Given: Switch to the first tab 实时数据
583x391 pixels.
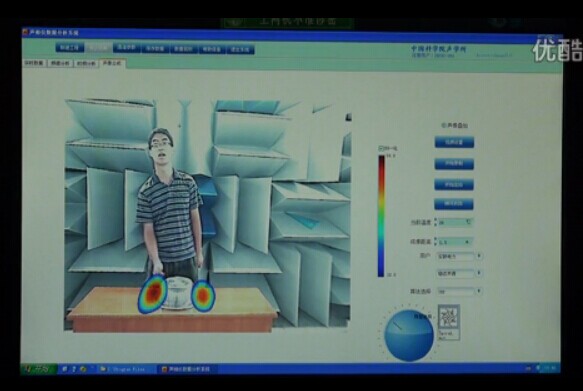Looking at the screenshot, I should click(x=34, y=64).
